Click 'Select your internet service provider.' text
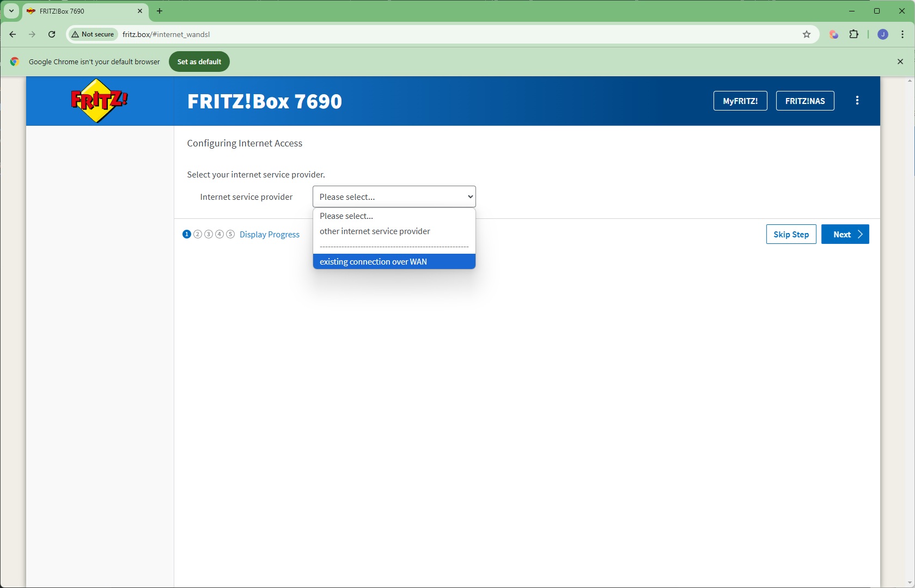Viewport: 915px width, 588px height. [256, 175]
